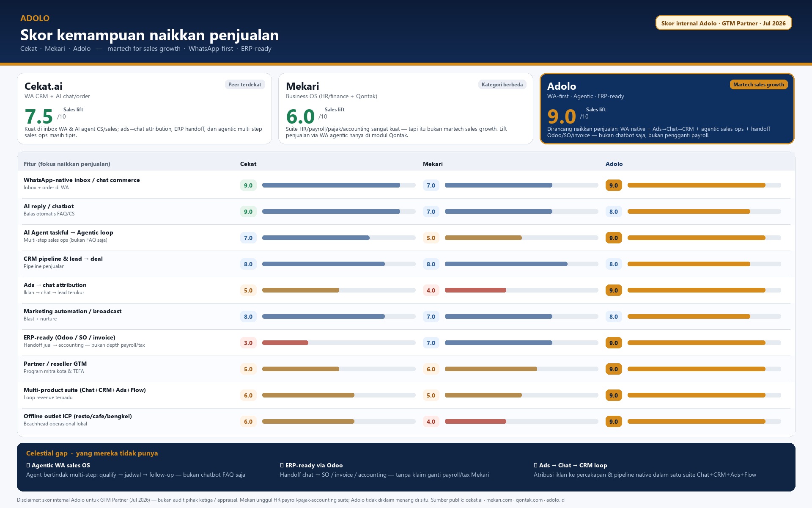Select the "Partner / reseller GTM" row label
The width and height of the screenshot is (812, 508).
[55, 364]
